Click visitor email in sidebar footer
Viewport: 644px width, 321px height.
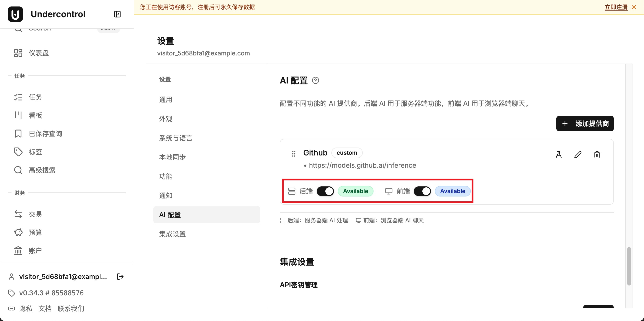pos(63,277)
